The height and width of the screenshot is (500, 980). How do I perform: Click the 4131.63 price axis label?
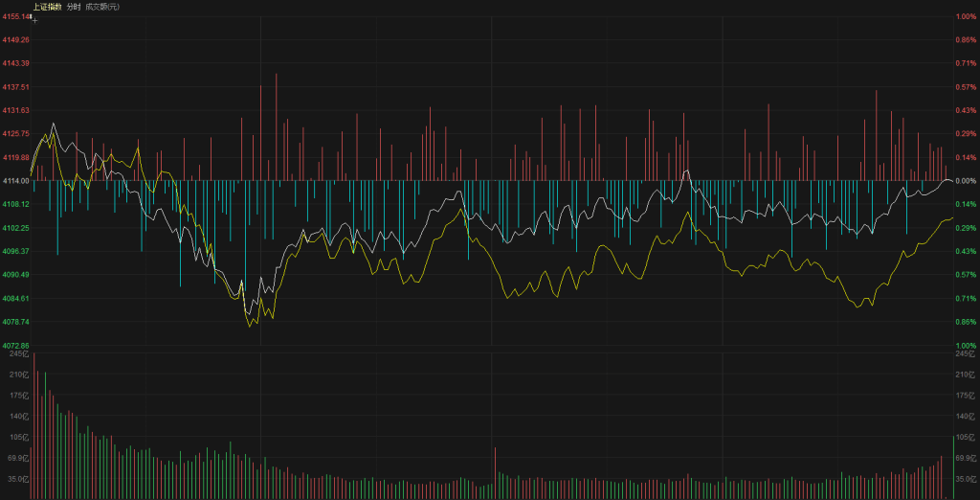[x=16, y=110]
